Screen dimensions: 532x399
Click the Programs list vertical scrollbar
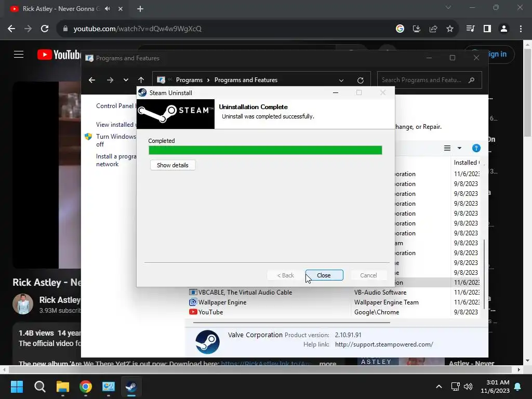click(484, 274)
